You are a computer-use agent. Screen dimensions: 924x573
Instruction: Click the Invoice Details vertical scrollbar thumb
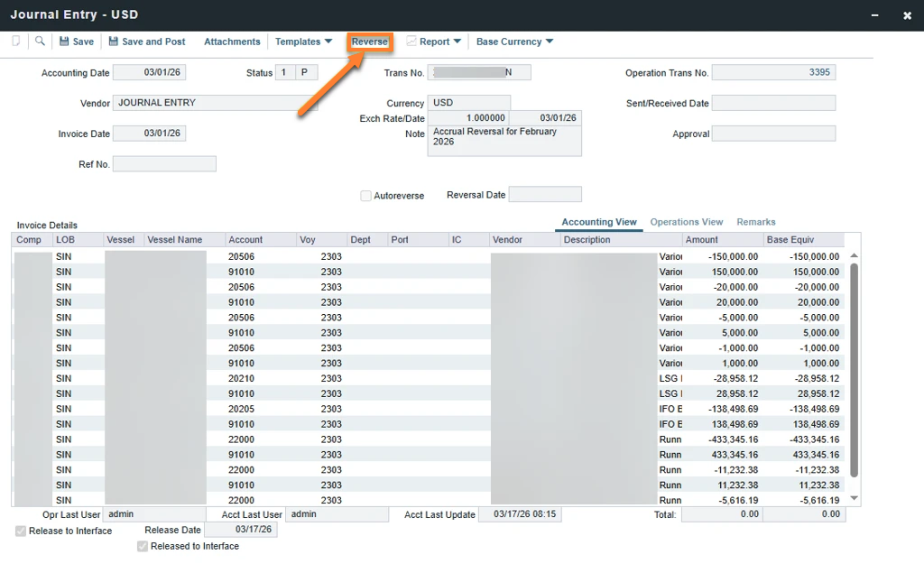(x=854, y=370)
